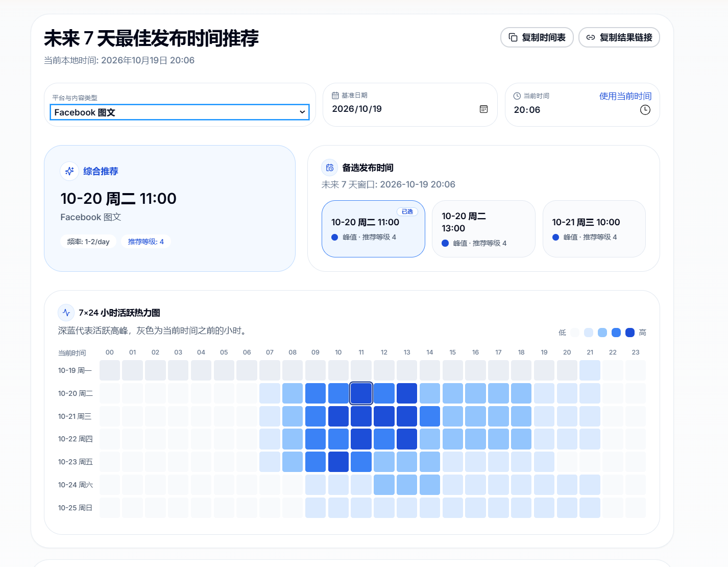
Task: Click the 推荐等级: 4 tag
Action: click(146, 242)
